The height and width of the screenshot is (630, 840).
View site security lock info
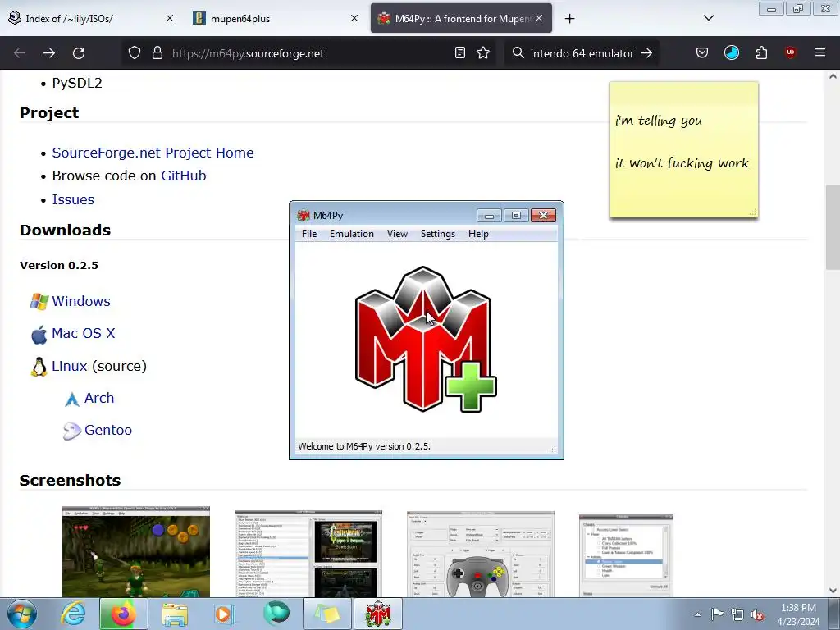point(157,53)
